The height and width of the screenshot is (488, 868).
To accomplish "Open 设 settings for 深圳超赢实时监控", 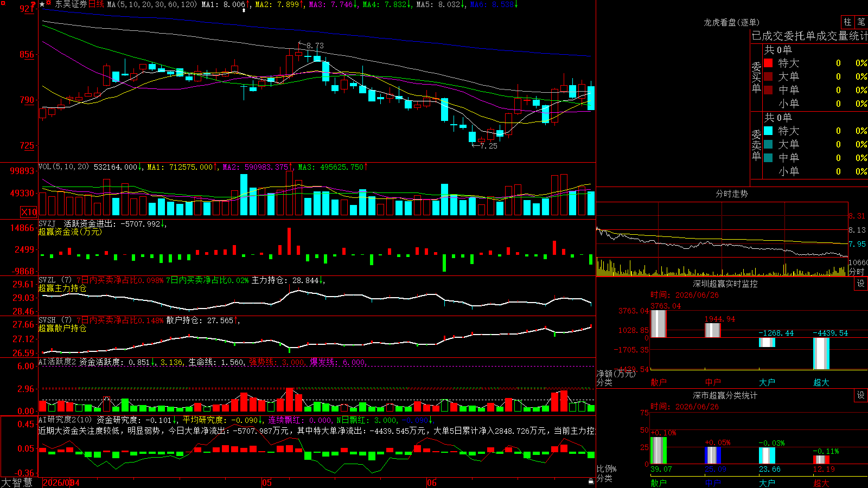I will (x=861, y=284).
